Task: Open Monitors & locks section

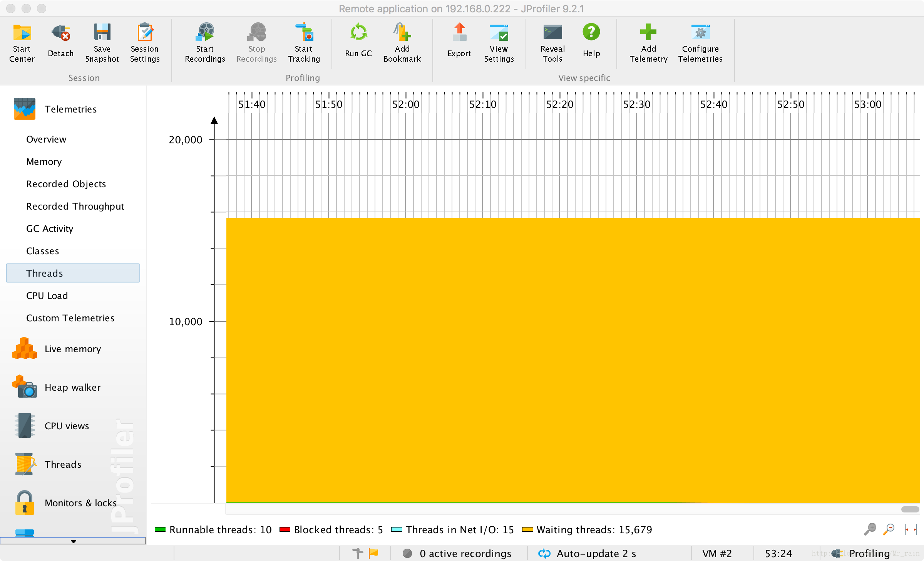Action: [65, 503]
